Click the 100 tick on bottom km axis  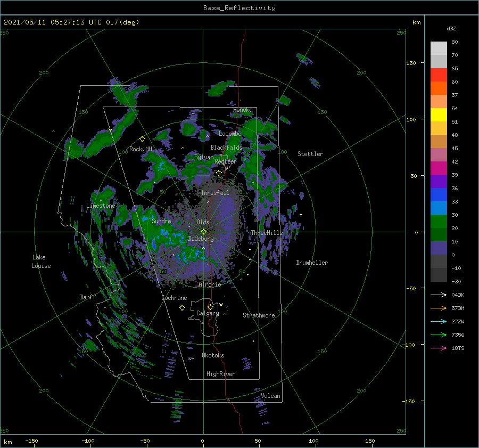(313, 441)
